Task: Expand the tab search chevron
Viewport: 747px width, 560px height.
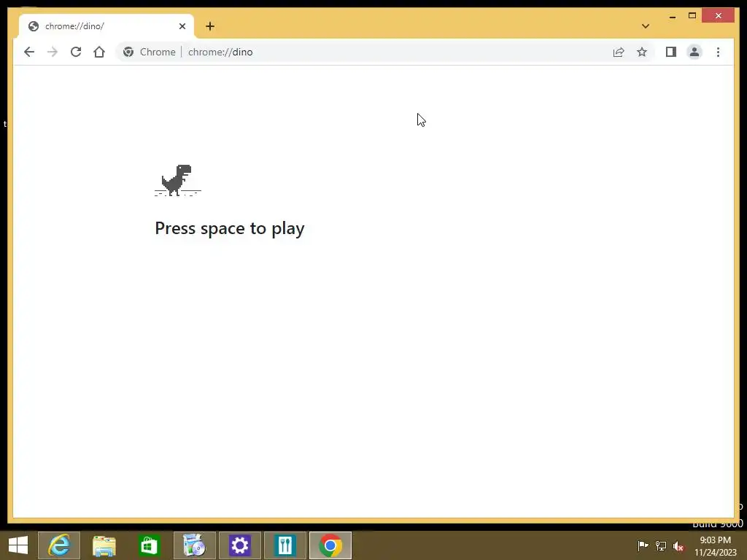Action: click(x=646, y=26)
